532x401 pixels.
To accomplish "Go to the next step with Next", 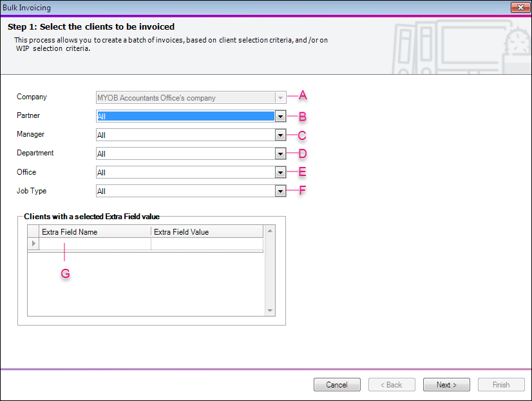I will (446, 385).
